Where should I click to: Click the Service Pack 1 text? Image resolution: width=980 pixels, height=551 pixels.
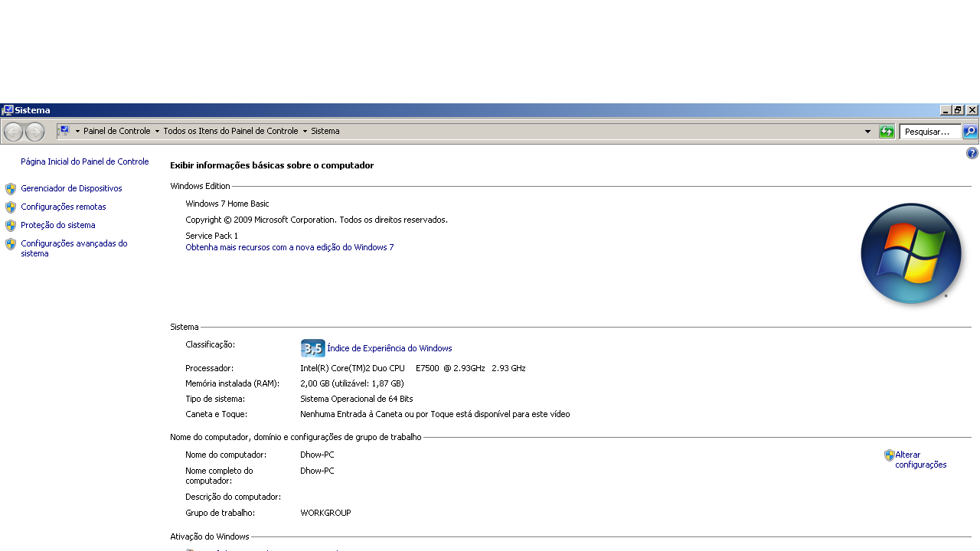pos(212,236)
